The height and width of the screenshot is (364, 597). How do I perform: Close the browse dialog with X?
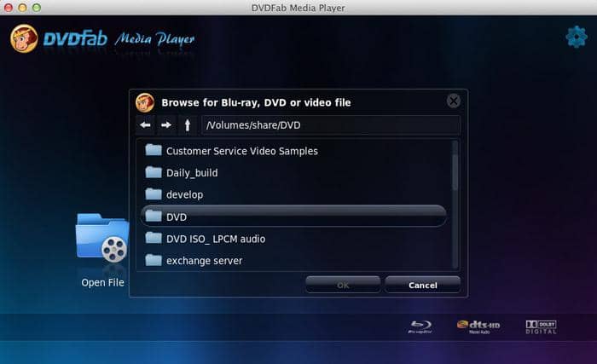tap(454, 101)
